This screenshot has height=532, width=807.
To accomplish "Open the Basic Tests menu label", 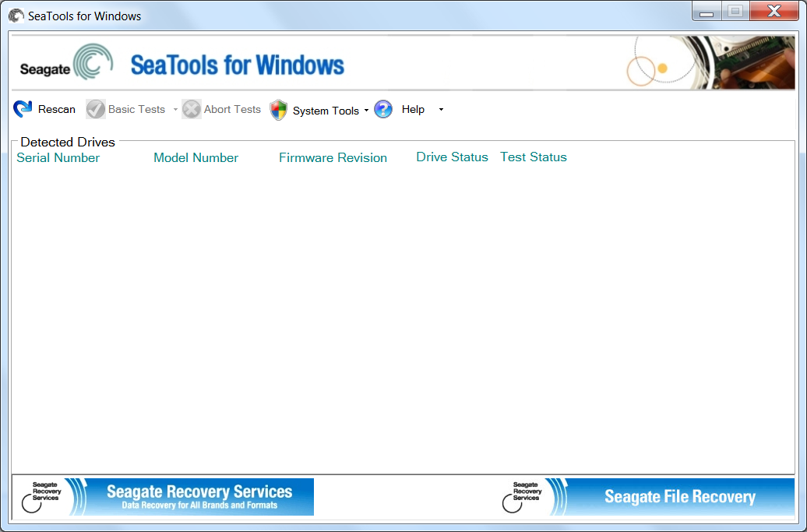I will click(x=136, y=109).
